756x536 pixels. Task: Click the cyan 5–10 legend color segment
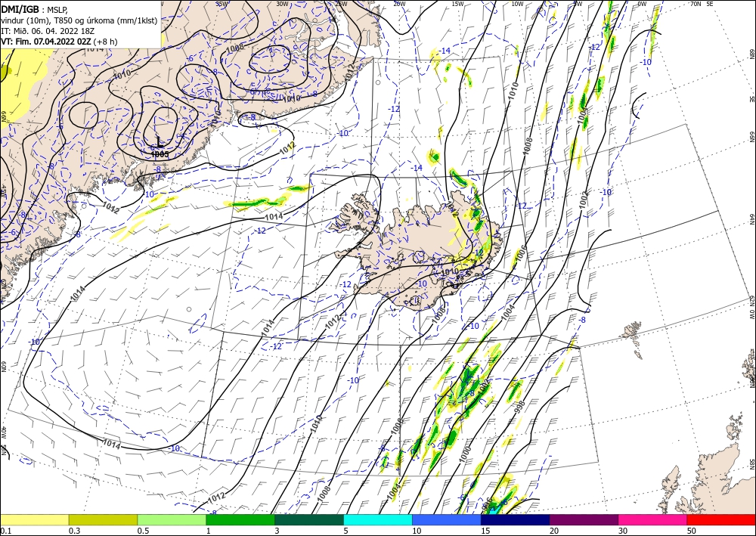pyautogui.click(x=378, y=519)
